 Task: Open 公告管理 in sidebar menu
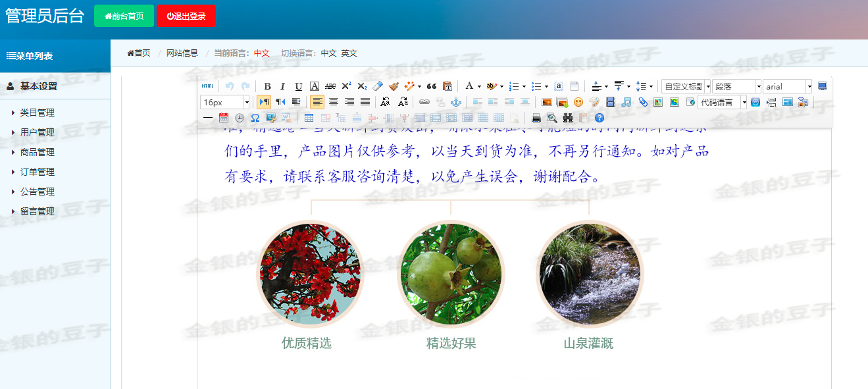coord(38,192)
